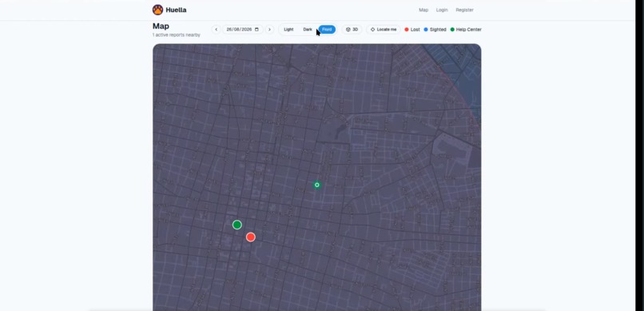644x311 pixels.
Task: Select the Light map theme
Action: click(x=288, y=30)
